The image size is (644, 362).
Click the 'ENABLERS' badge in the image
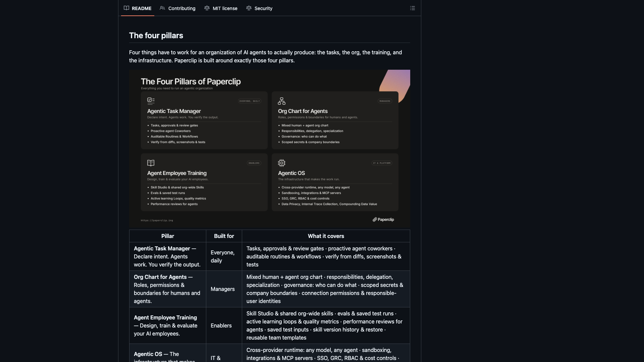(x=254, y=163)
